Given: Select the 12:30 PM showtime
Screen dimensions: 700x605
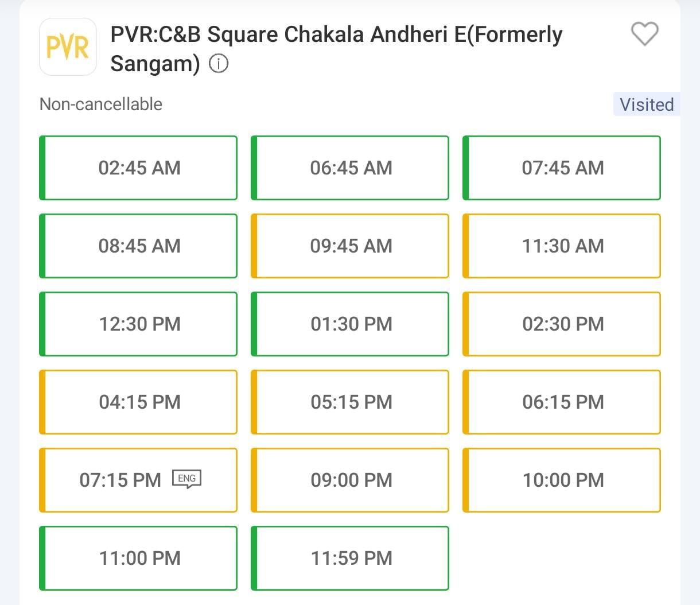Looking at the screenshot, I should 138,324.
